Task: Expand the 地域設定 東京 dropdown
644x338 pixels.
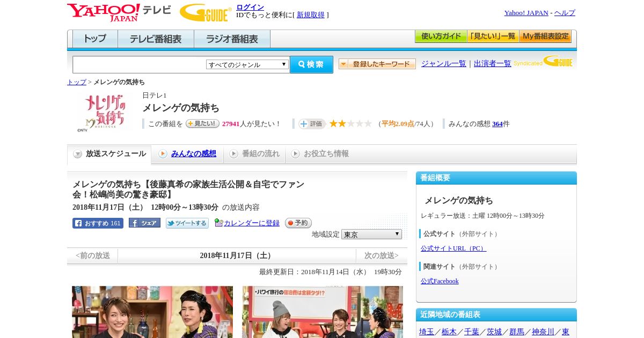Action: (x=371, y=234)
